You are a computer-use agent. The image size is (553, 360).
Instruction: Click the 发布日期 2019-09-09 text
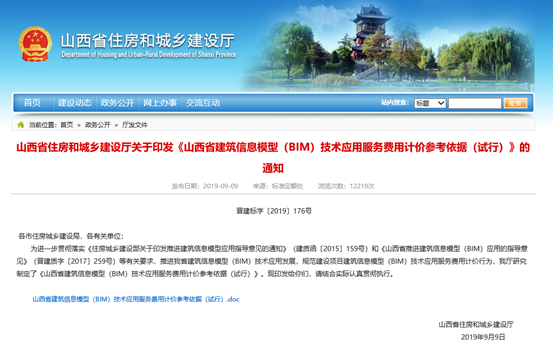[x=205, y=186]
